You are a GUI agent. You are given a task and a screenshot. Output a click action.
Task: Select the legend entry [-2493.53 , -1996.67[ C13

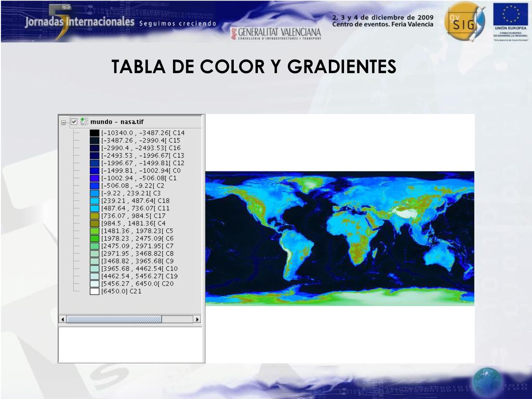click(x=143, y=155)
